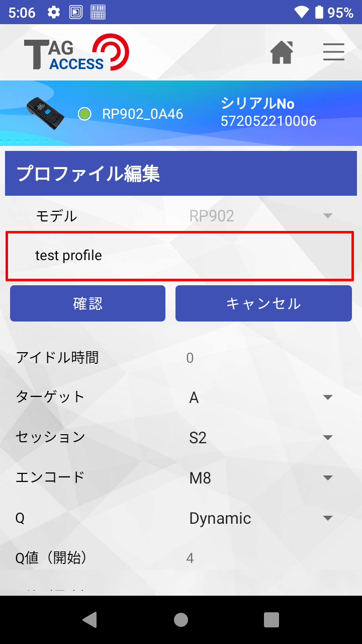362x644 pixels.
Task: Open the hamburger menu
Action: pyautogui.click(x=334, y=52)
